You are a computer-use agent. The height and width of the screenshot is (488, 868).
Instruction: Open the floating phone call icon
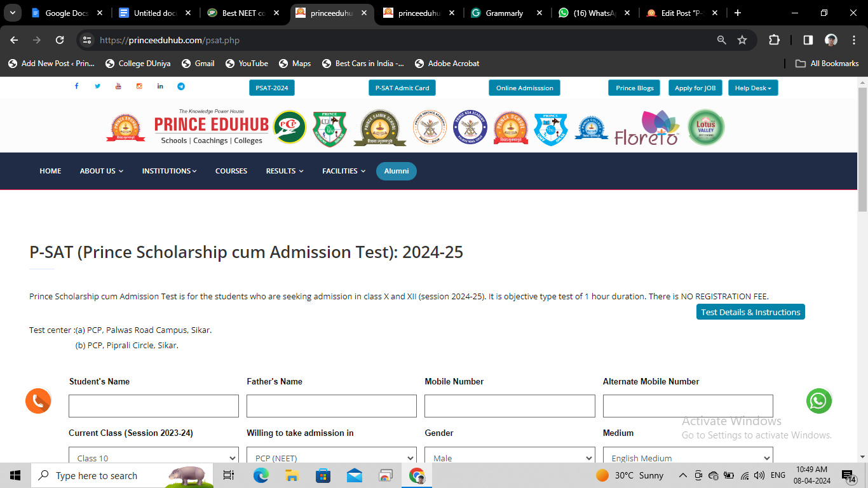pos(38,401)
